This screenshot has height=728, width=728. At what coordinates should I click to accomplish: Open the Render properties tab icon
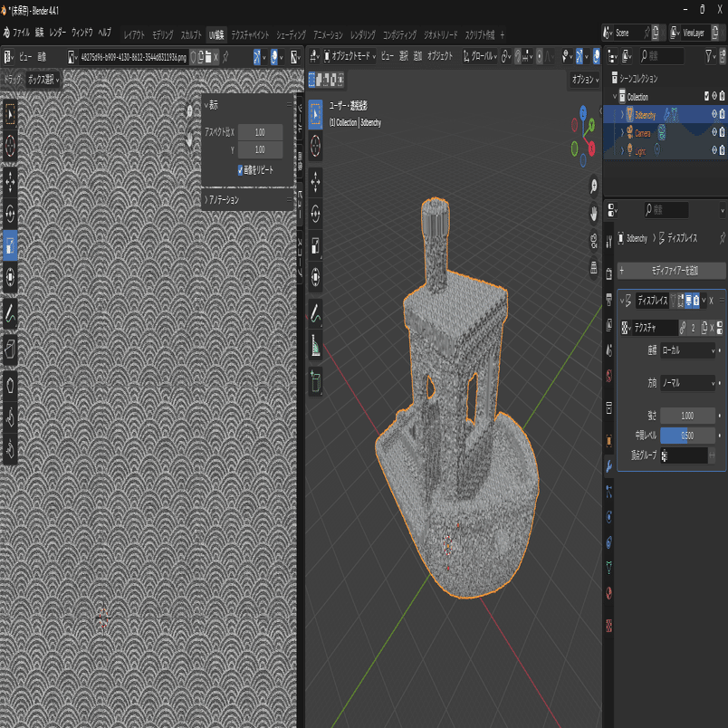pos(609,274)
